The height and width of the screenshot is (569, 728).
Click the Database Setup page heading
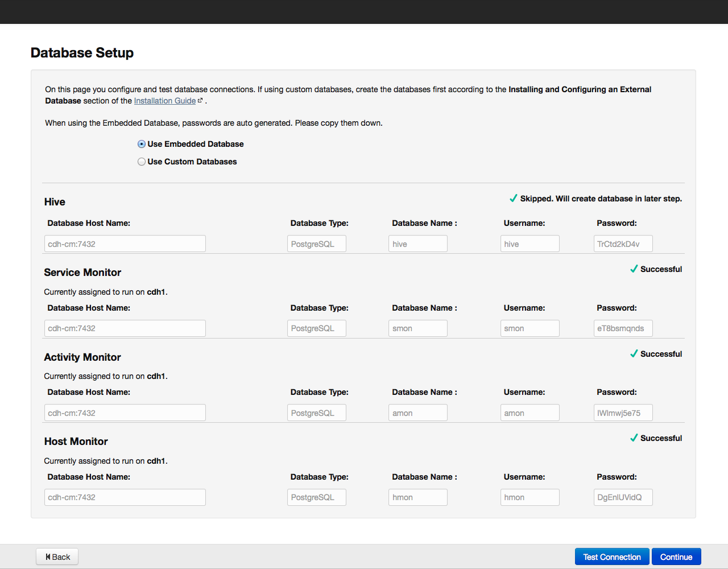[82, 53]
